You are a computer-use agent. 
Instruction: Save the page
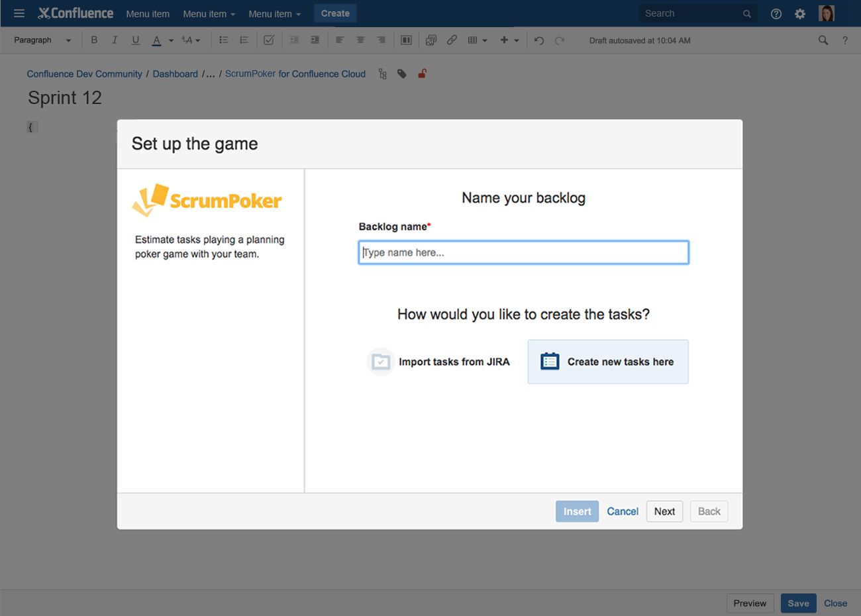798,603
